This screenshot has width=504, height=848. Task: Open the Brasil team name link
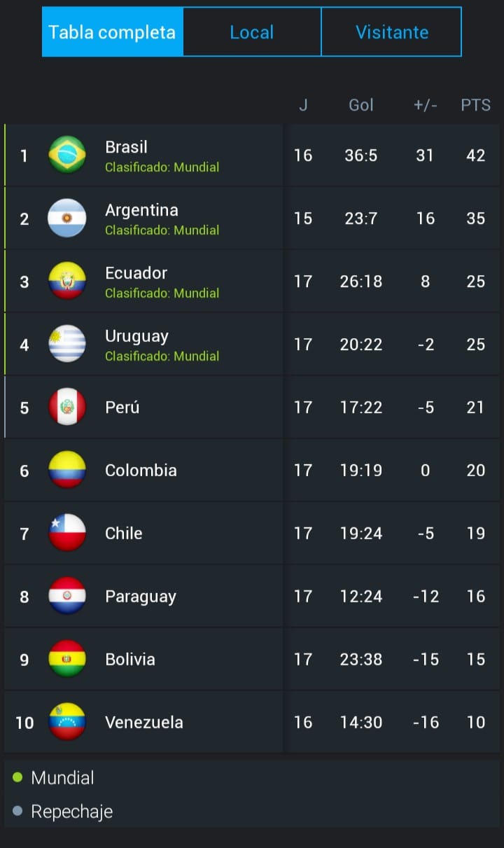coord(126,147)
